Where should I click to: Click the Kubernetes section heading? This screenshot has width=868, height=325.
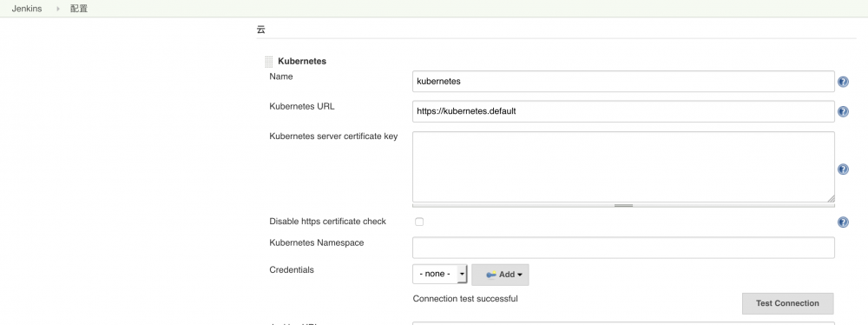(302, 62)
